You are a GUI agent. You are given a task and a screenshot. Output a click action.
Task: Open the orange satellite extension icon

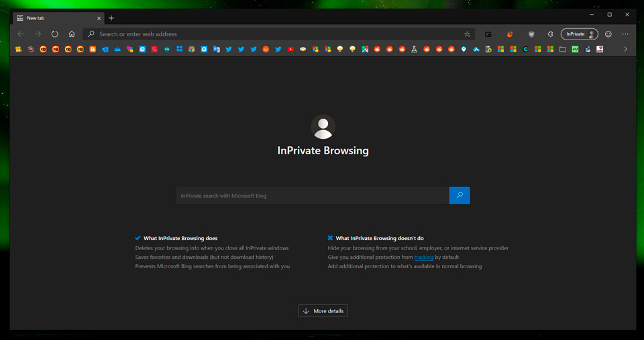click(510, 34)
